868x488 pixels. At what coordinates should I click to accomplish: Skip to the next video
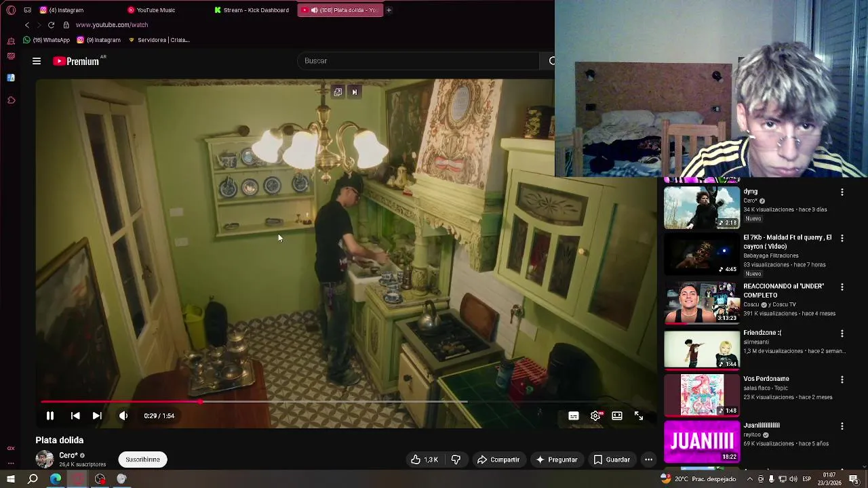click(x=97, y=415)
